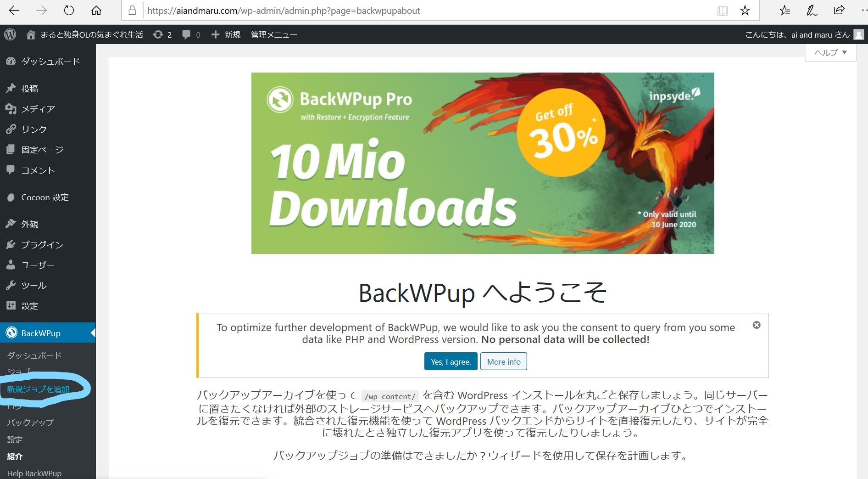Viewport: 868px width, 479px height.
Task: Open the ツール tools menu
Action: (x=48, y=286)
